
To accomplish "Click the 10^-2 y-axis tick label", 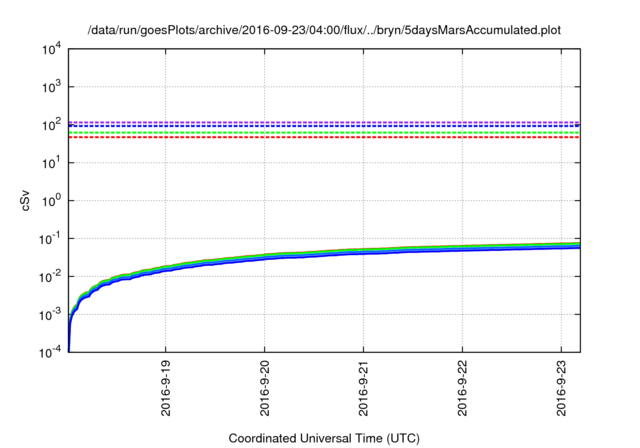I will [x=51, y=276].
